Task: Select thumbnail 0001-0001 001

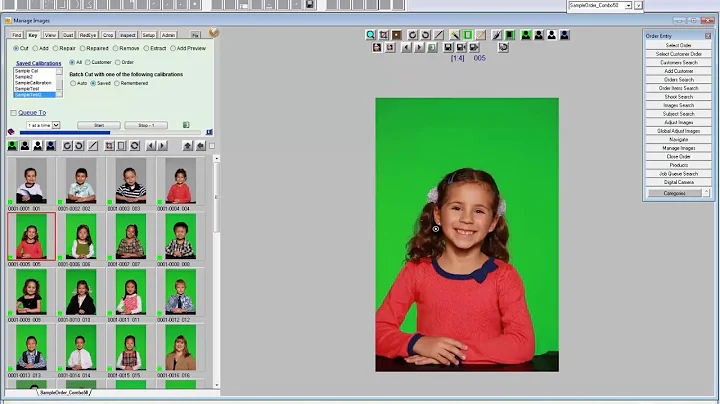Action: click(x=31, y=181)
